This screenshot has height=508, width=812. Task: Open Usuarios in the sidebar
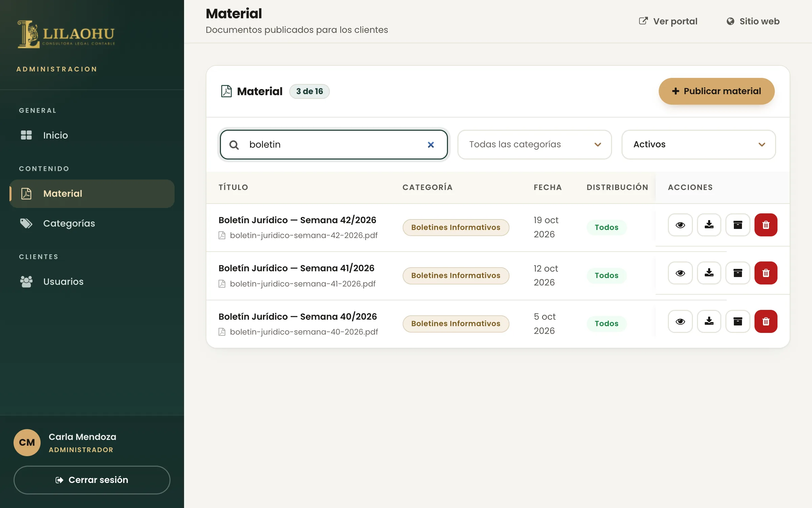[x=92, y=282]
